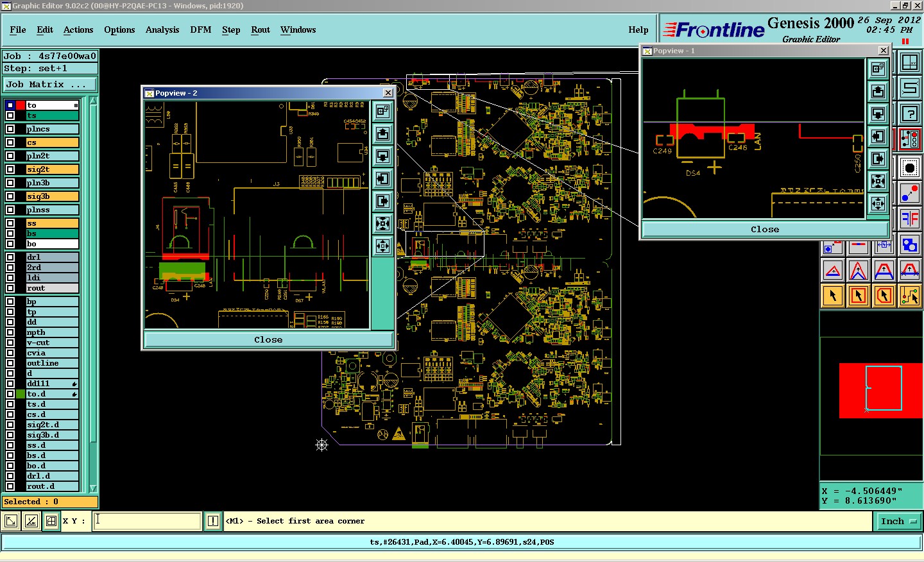
Task: Open the Analysis menu
Action: click(162, 30)
